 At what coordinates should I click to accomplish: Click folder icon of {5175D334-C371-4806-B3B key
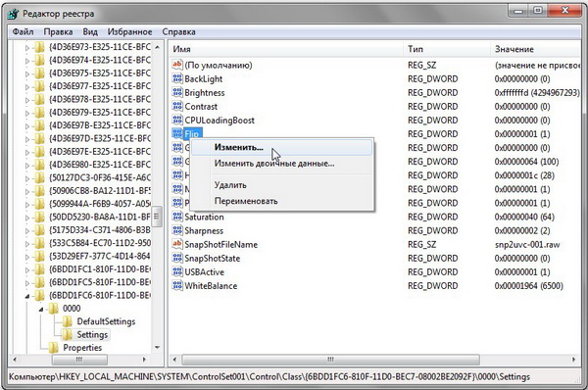39,230
